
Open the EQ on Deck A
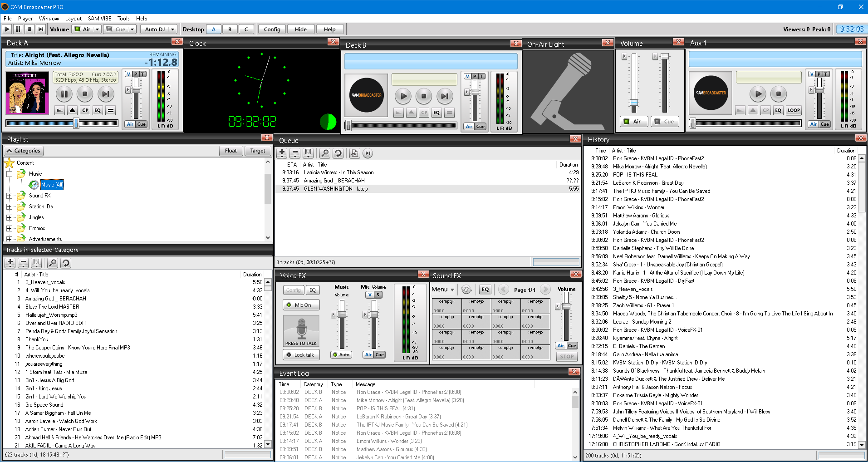pyautogui.click(x=98, y=110)
